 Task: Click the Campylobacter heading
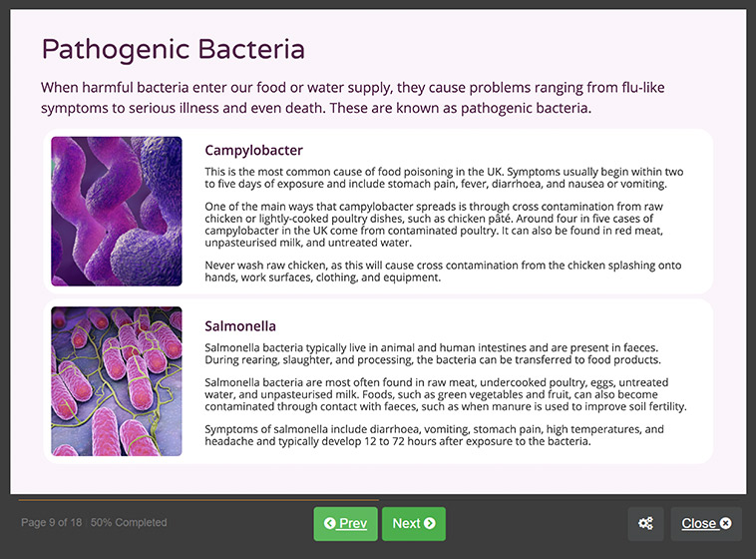click(253, 150)
